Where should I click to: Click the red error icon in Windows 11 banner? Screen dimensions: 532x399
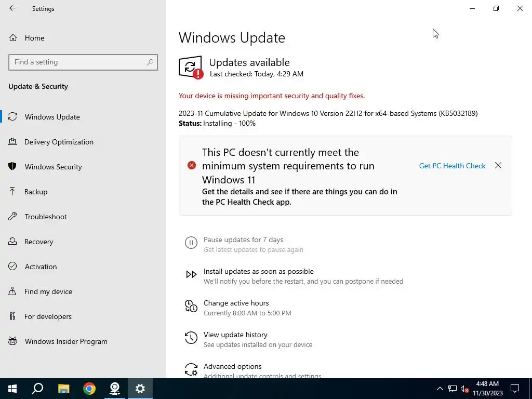[192, 166]
